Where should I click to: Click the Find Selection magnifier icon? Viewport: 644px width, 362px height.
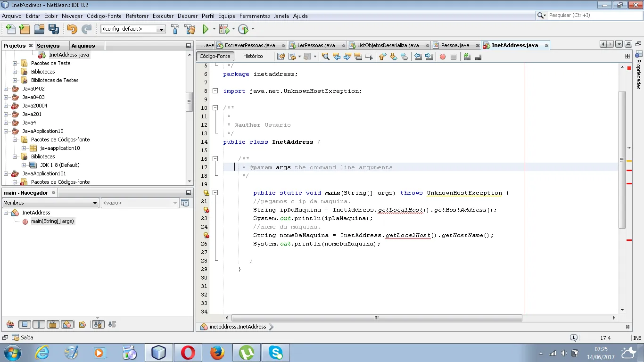[x=325, y=57]
